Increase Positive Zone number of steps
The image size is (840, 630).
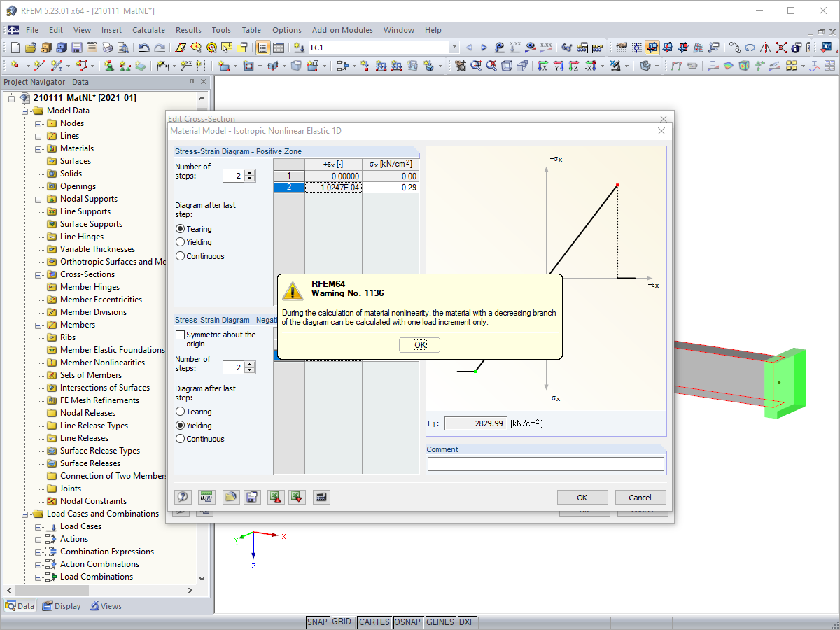tap(251, 173)
